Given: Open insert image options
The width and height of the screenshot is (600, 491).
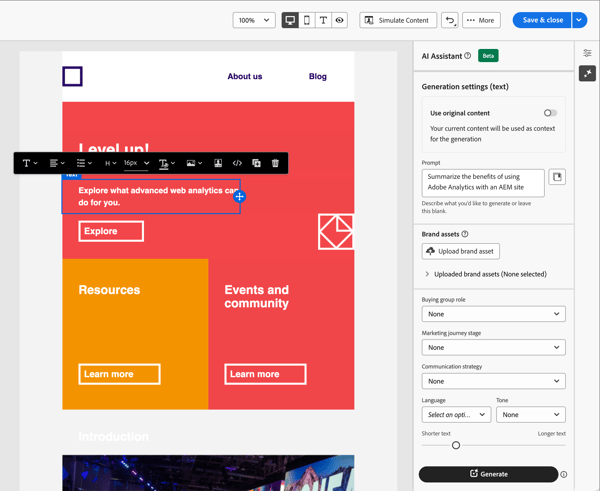Looking at the screenshot, I should [x=194, y=163].
